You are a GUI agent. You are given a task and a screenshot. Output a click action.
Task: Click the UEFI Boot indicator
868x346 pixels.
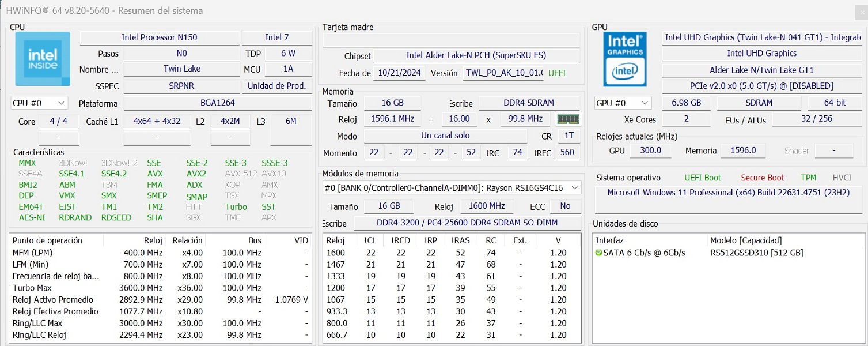(703, 178)
